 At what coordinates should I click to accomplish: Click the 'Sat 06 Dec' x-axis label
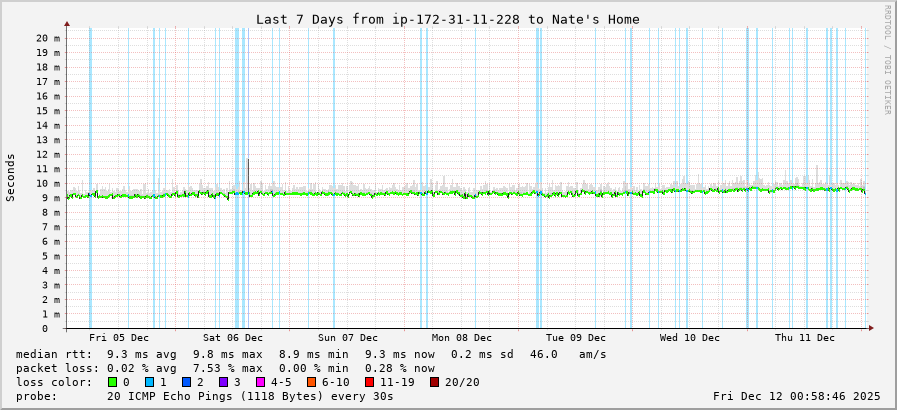click(233, 338)
